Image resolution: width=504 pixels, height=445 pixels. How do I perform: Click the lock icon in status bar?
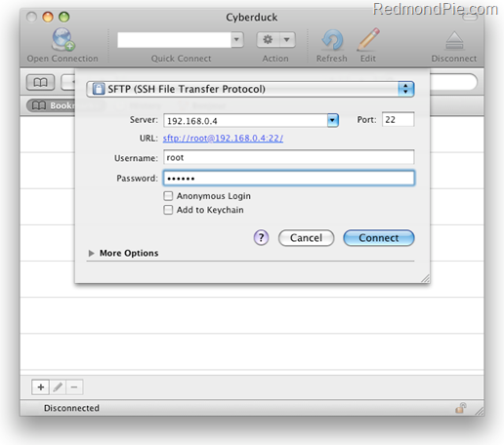(461, 408)
